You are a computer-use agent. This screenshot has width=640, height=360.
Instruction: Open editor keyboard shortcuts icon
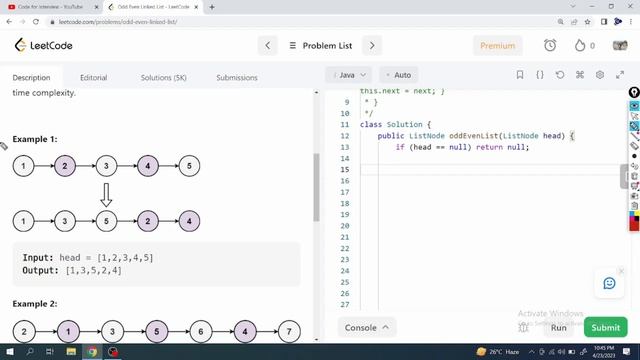[580, 75]
